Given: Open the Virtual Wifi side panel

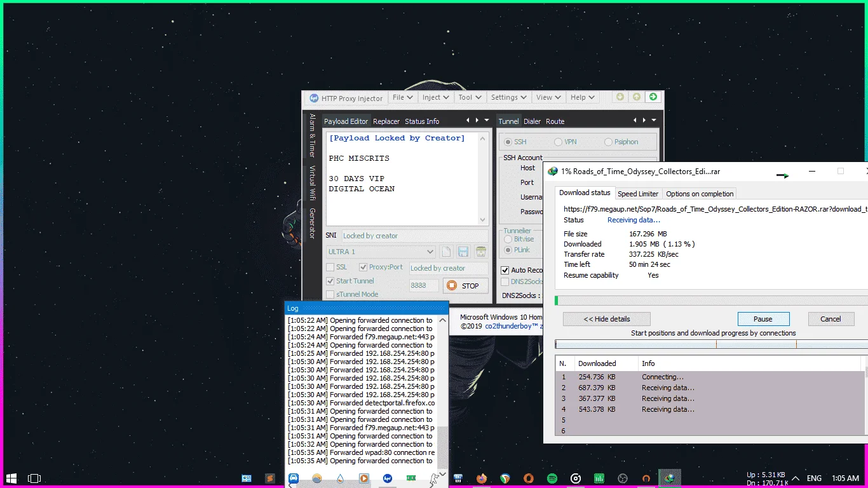Looking at the screenshot, I should click(312, 183).
